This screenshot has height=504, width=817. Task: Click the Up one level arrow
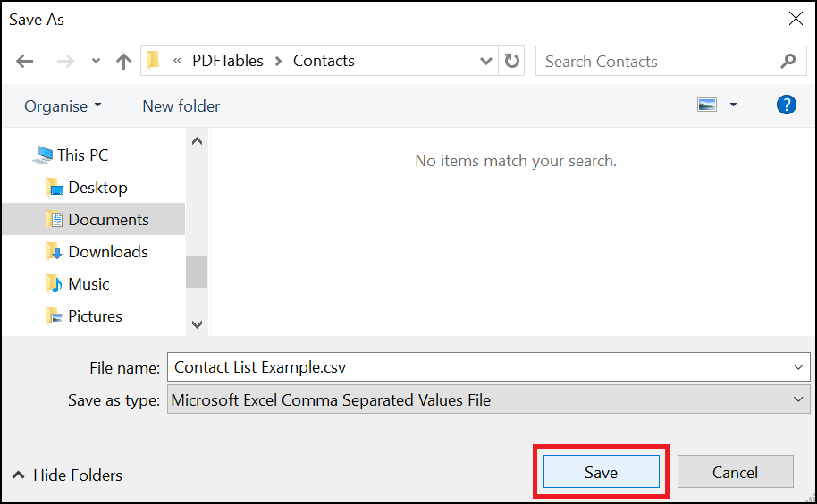[123, 62]
